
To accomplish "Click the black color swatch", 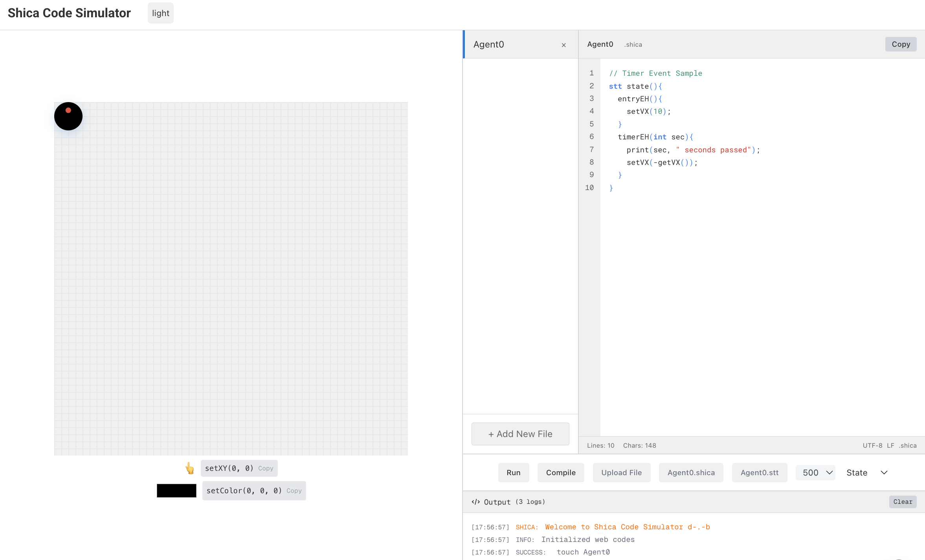I will [176, 490].
